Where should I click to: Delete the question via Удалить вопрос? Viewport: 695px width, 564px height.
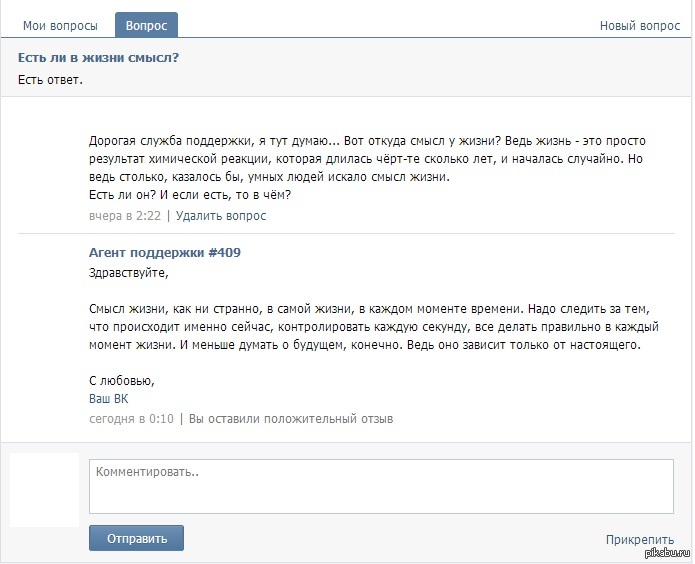pyautogui.click(x=221, y=215)
